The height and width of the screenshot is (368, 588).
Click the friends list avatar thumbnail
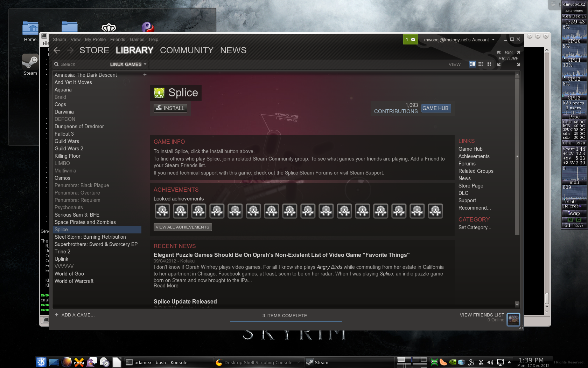pyautogui.click(x=513, y=319)
